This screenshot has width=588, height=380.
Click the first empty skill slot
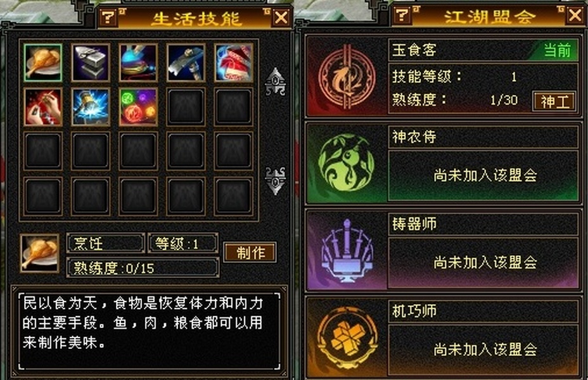186,107
